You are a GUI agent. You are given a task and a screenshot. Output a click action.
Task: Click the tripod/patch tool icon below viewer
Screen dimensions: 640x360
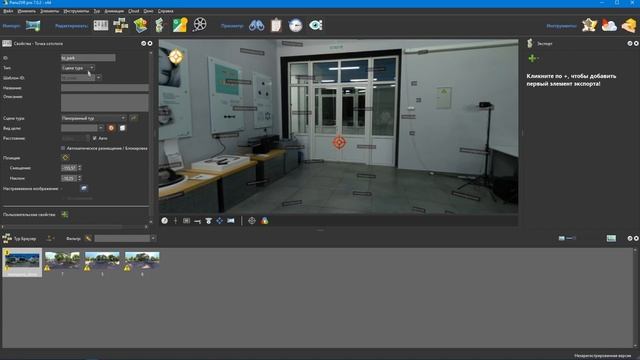click(x=209, y=221)
